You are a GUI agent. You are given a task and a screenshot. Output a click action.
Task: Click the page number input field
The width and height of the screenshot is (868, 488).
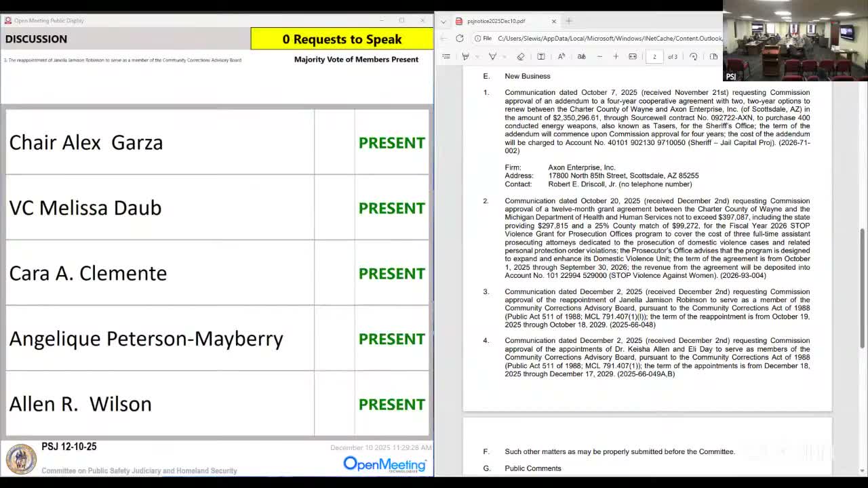pyautogui.click(x=654, y=56)
